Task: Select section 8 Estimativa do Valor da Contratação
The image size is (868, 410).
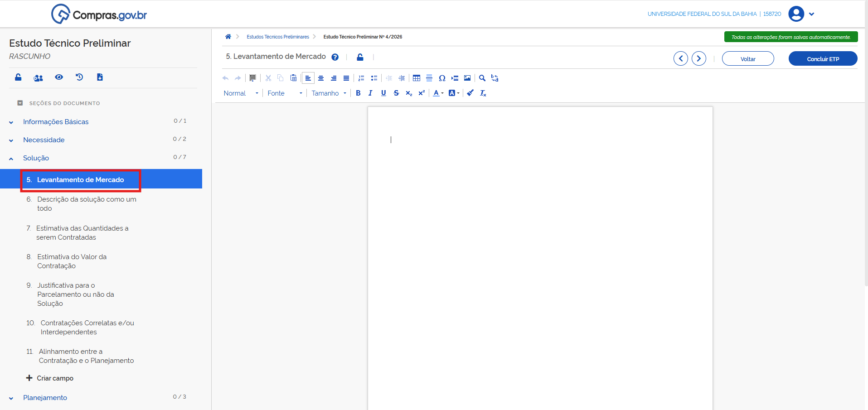Action: (x=72, y=261)
